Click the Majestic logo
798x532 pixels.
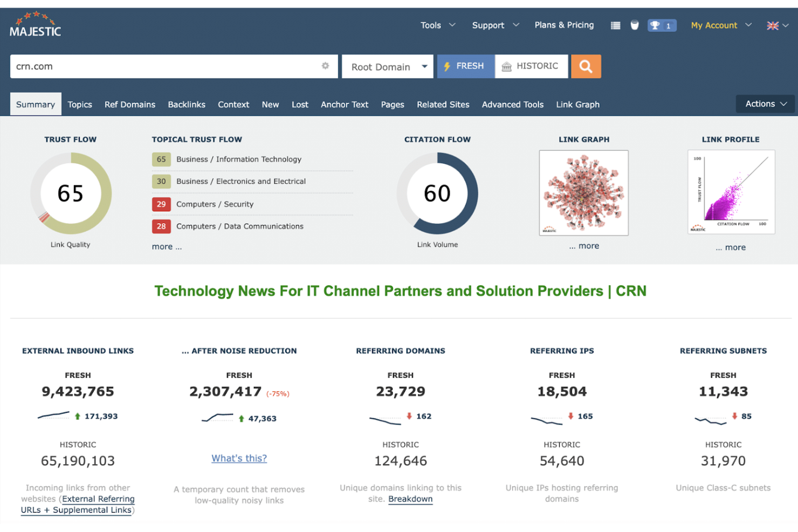point(35,24)
